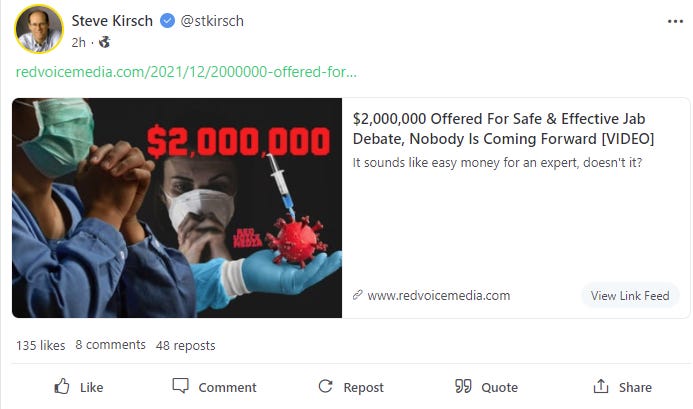Click the speech bubble Comment icon
The image size is (693, 409).
pyautogui.click(x=180, y=386)
